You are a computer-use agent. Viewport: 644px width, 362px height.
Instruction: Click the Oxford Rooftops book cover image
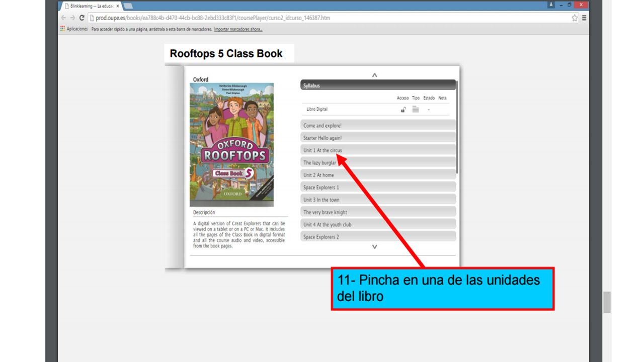click(x=231, y=145)
